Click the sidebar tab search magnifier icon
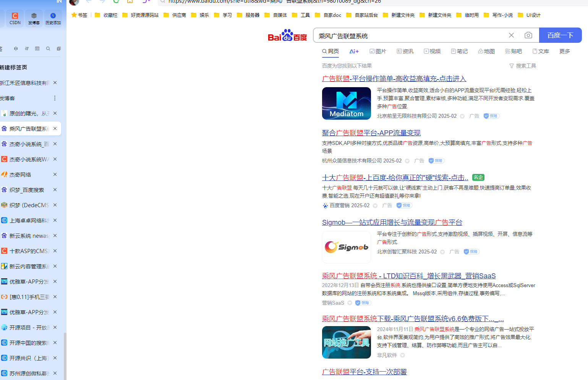Viewport: 588px width, 380px height. pyautogui.click(x=48, y=49)
